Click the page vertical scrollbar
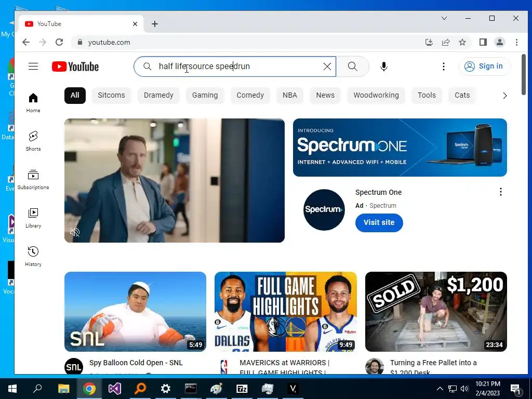This screenshot has height=399, width=532. pyautogui.click(x=524, y=75)
